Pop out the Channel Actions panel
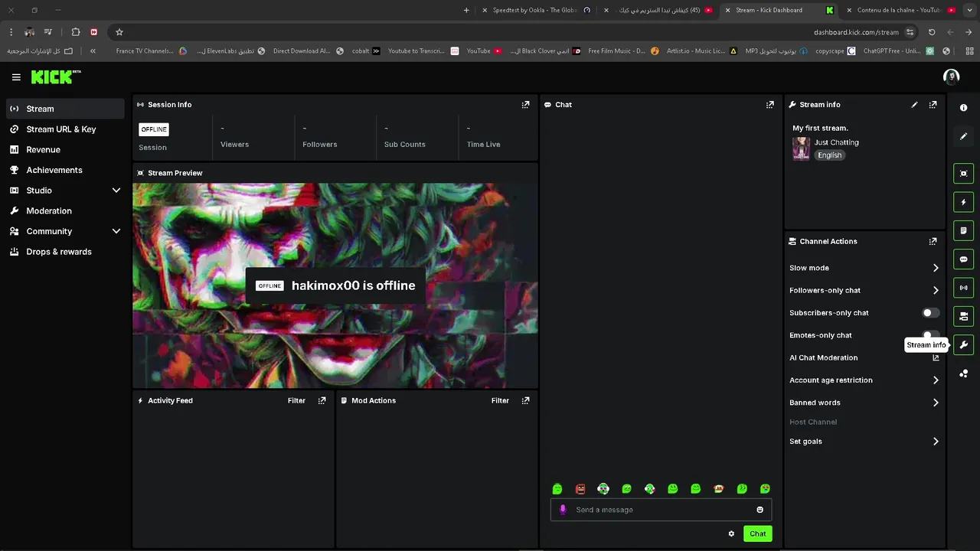980x551 pixels. [x=933, y=241]
